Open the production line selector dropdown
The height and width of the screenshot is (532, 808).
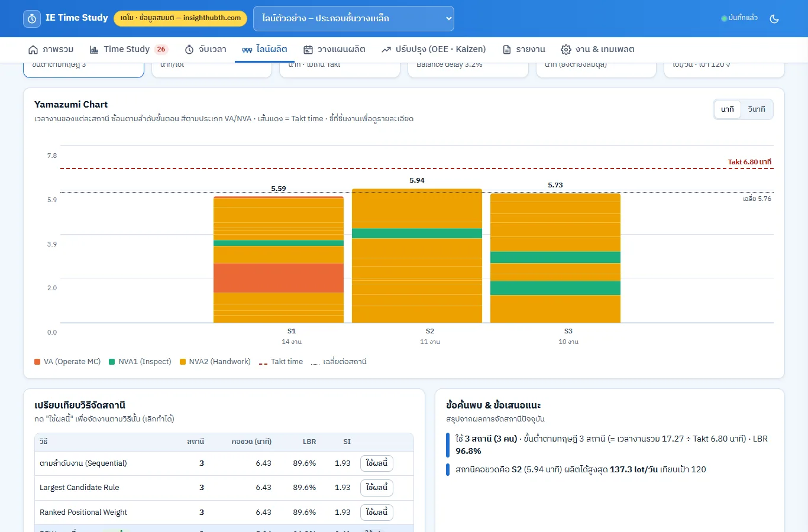(354, 18)
